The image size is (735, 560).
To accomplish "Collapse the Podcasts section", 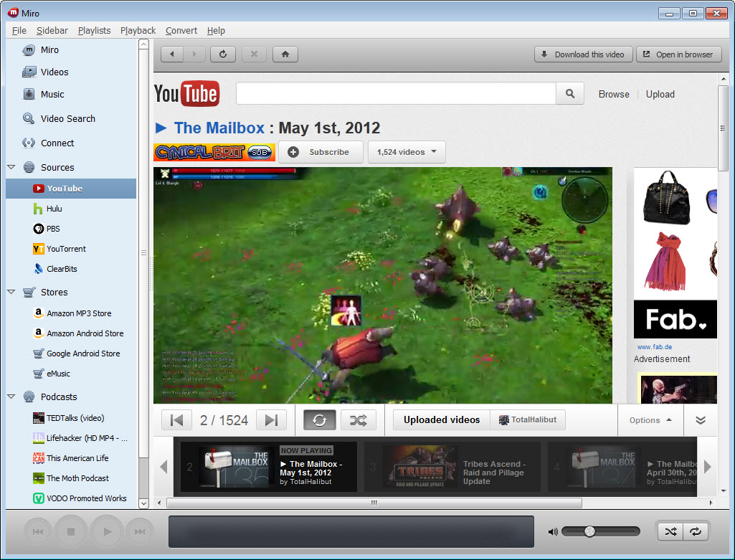I will [11, 397].
